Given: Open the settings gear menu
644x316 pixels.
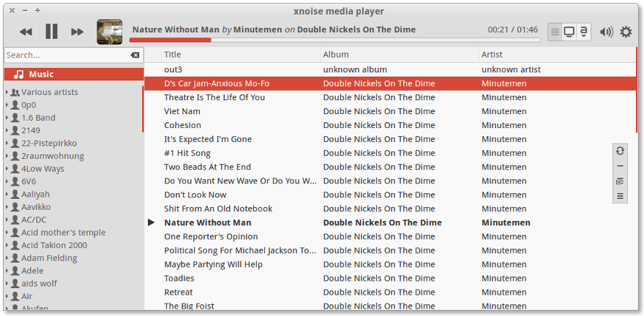Looking at the screenshot, I should (x=626, y=31).
